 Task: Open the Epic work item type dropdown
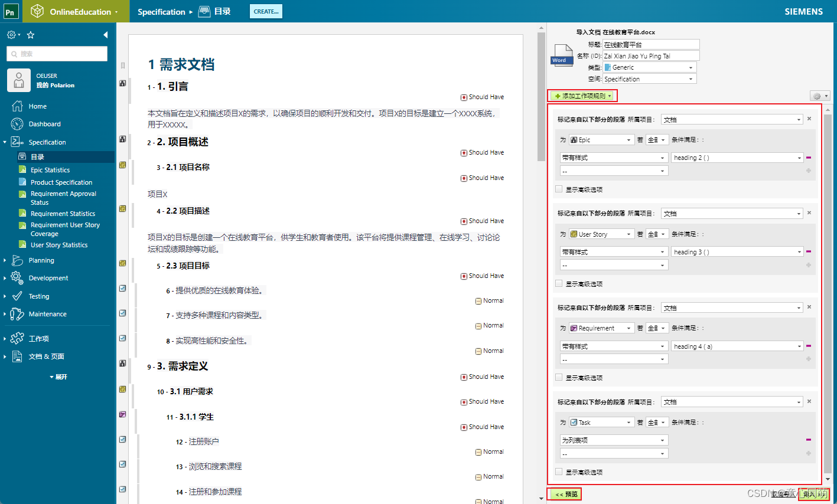coord(601,139)
